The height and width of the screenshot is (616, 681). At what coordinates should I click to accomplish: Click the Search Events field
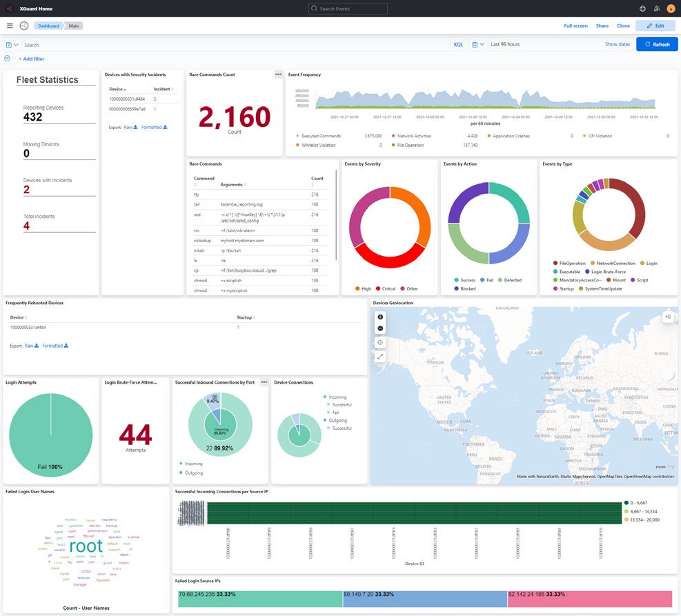348,8
